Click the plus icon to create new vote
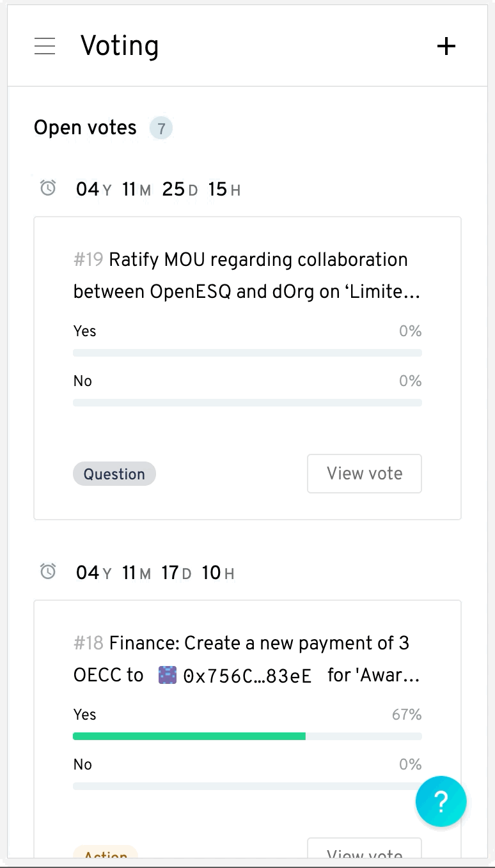Image resolution: width=495 pixels, height=868 pixels. [x=446, y=46]
